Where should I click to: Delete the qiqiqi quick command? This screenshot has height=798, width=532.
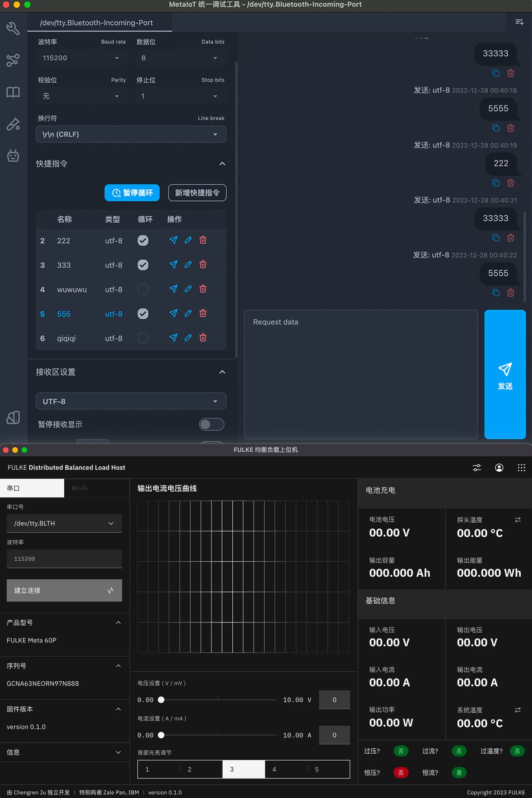(203, 338)
